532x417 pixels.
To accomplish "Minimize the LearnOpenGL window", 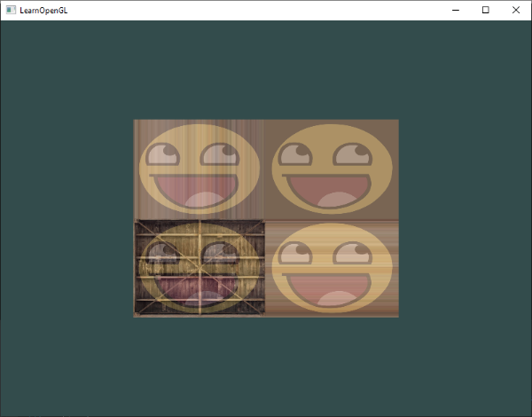I will click(456, 10).
